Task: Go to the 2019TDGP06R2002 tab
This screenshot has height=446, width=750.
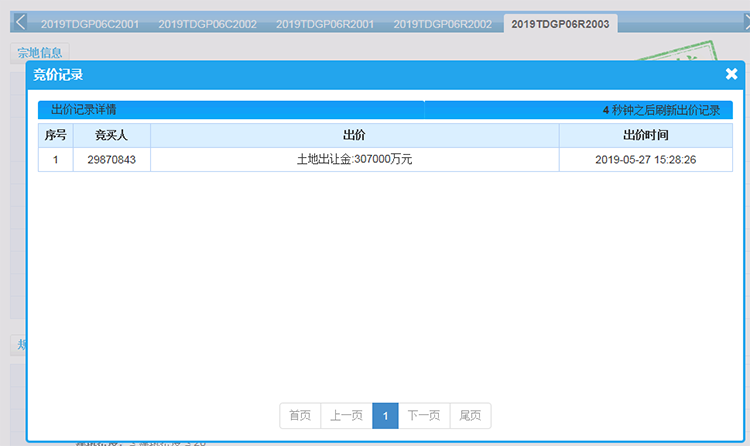Action: pyautogui.click(x=442, y=23)
